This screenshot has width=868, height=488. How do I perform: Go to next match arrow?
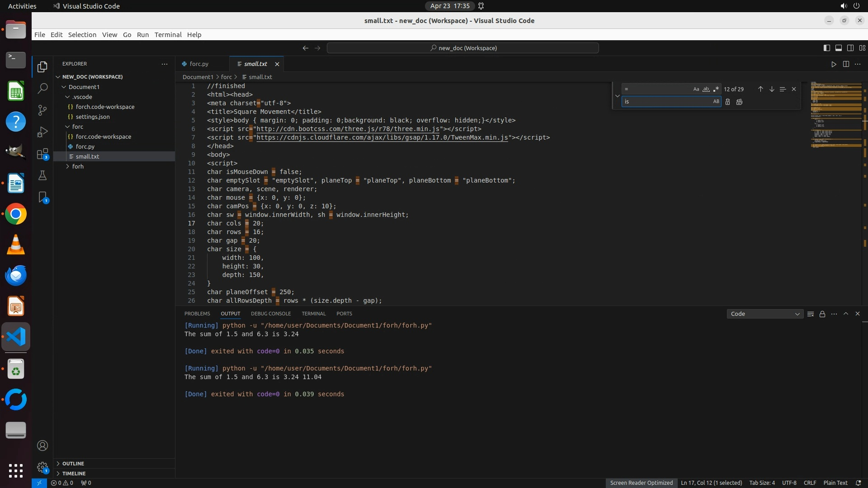coord(772,89)
